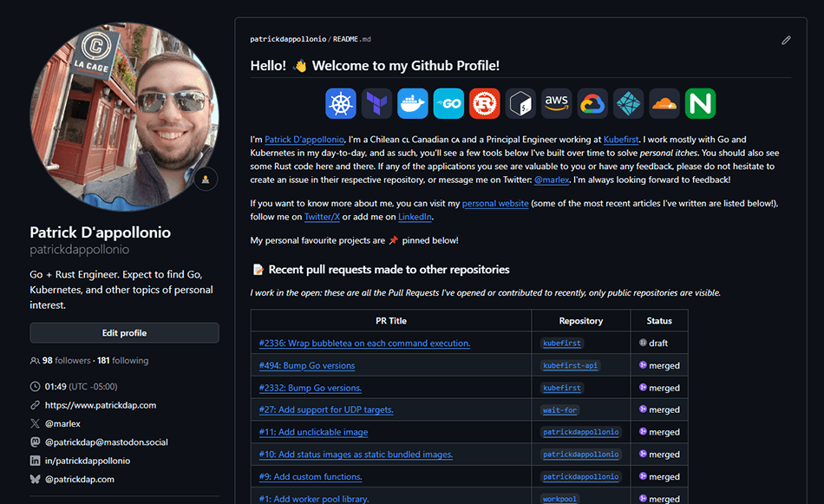Open the wait-for repository link
The width and height of the screenshot is (824, 504).
click(x=561, y=409)
